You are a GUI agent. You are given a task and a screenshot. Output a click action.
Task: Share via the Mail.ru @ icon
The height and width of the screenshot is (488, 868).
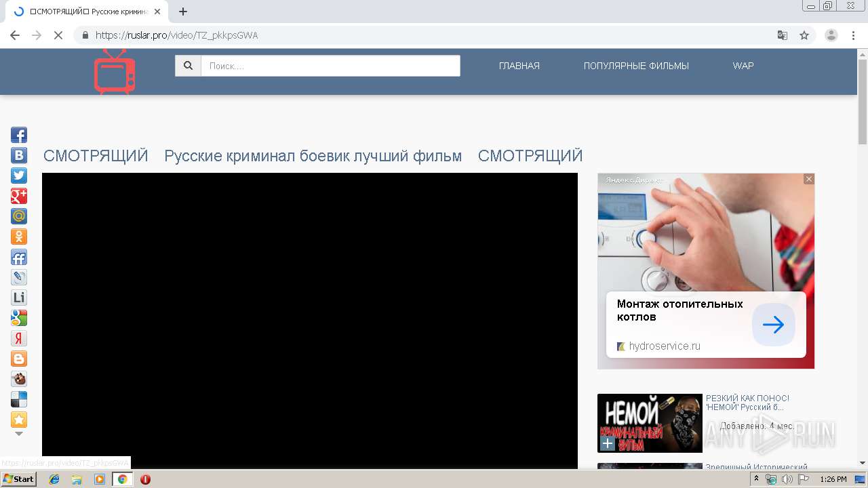(19, 216)
